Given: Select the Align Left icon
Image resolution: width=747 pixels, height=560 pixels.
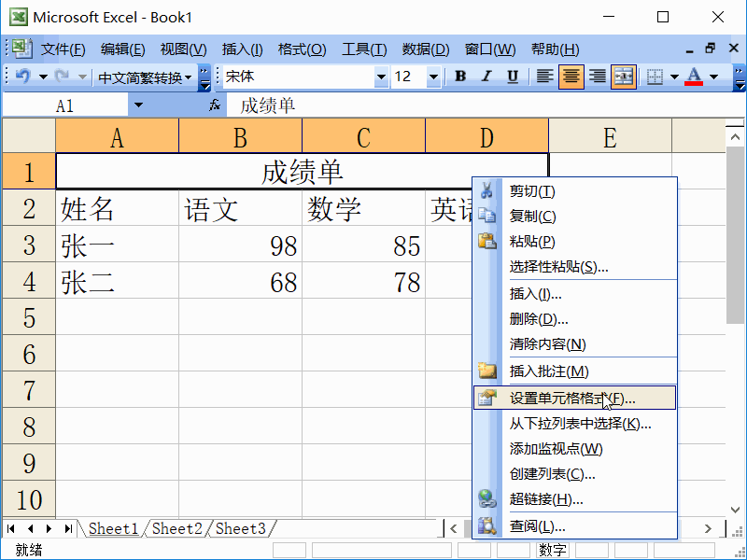Looking at the screenshot, I should point(544,77).
